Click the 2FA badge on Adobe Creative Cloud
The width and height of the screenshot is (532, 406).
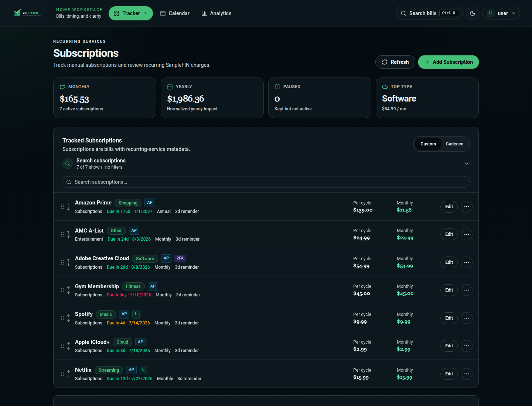pyautogui.click(x=180, y=258)
